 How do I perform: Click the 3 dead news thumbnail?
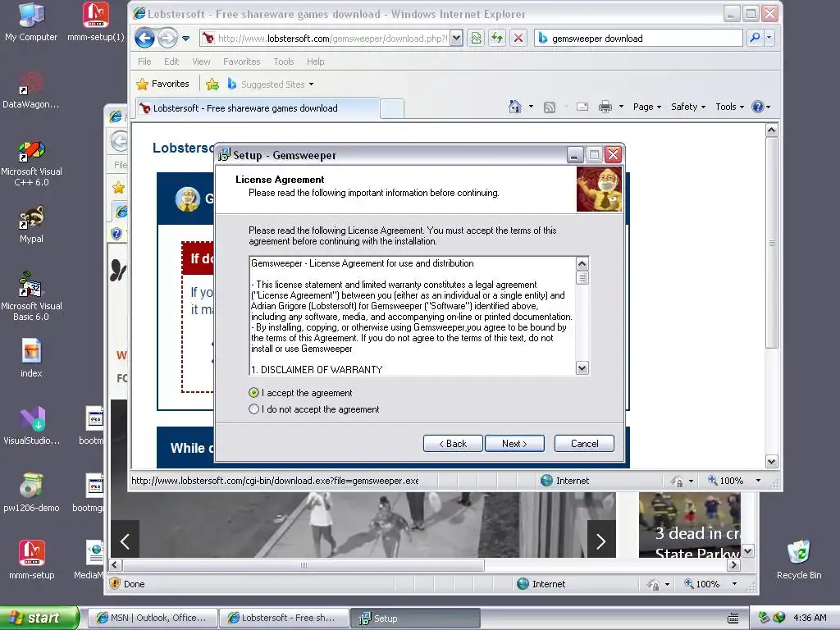(691, 526)
